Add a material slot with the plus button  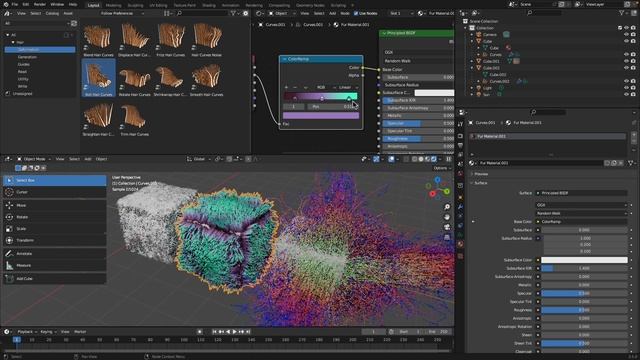tap(633, 134)
